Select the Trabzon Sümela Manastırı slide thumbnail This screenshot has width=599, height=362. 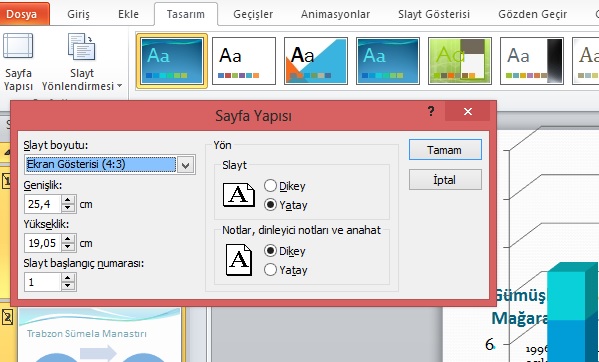(99, 335)
